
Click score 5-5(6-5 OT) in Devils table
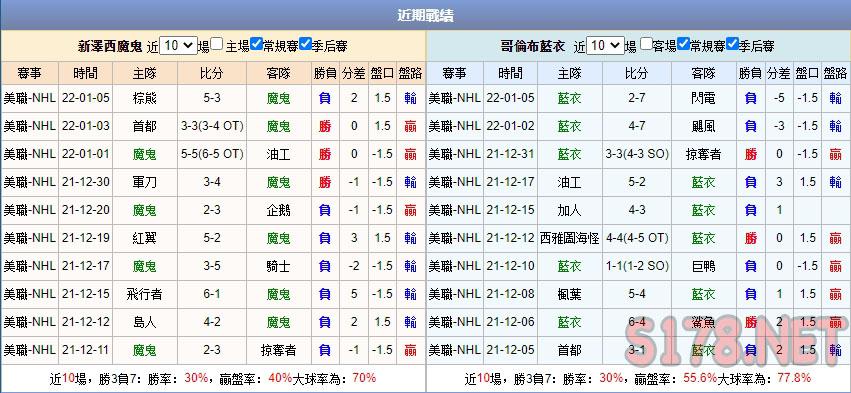point(212,154)
